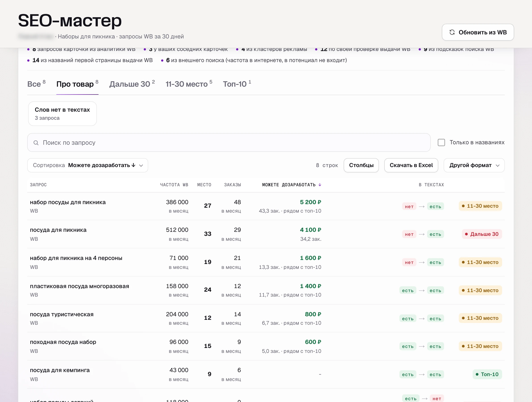The height and width of the screenshot is (402, 532).
Task: Click the 5 200 ₽ potential value
Action: pos(310,202)
